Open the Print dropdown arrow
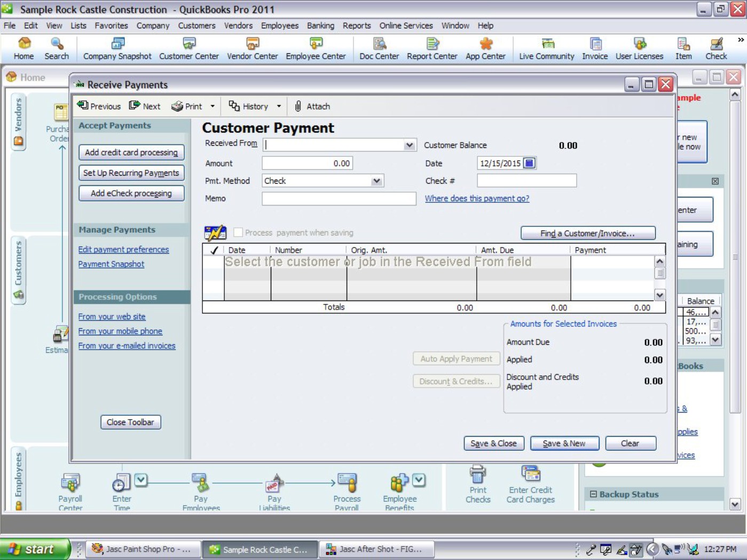The image size is (747, 560). pyautogui.click(x=213, y=106)
